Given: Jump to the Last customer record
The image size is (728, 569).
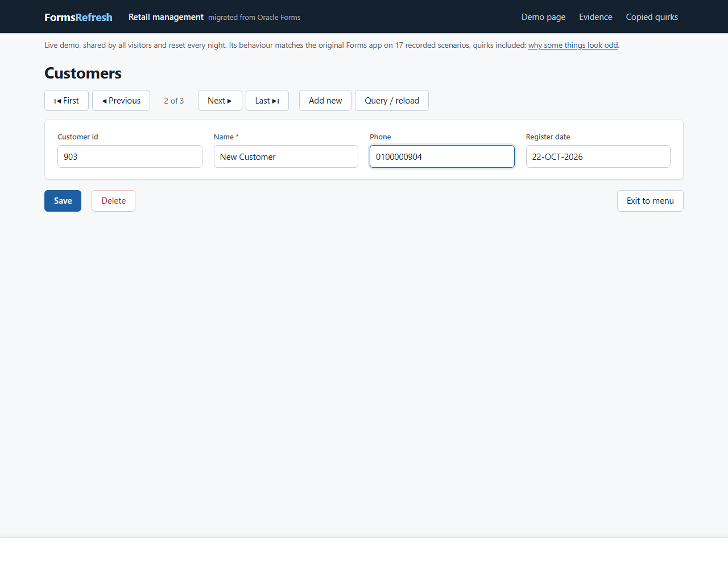Looking at the screenshot, I should [x=267, y=101].
